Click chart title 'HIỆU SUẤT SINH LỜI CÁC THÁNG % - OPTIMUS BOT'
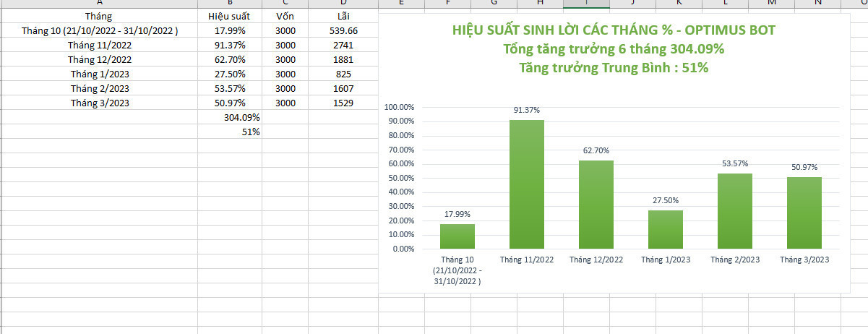 (614, 31)
